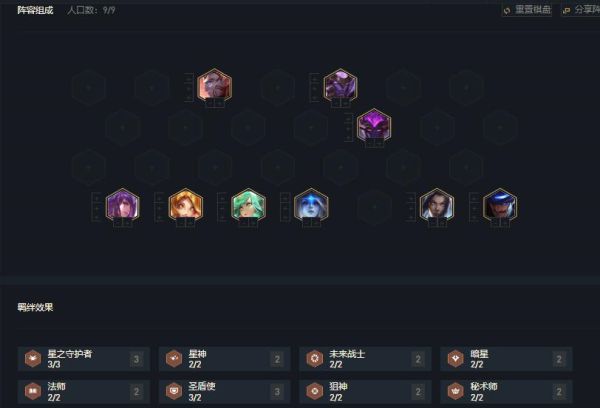This screenshot has width=600, height=408.
Task: Click the 法师 trait icon
Action: [33, 391]
